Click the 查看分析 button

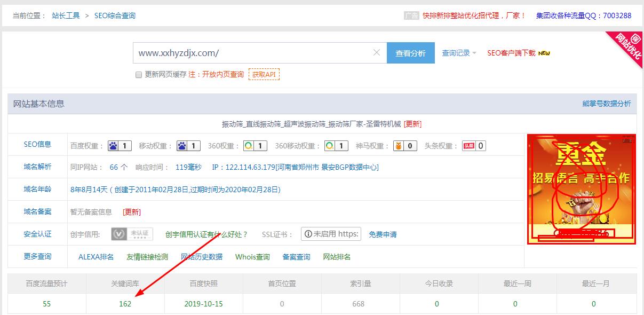[x=411, y=52]
